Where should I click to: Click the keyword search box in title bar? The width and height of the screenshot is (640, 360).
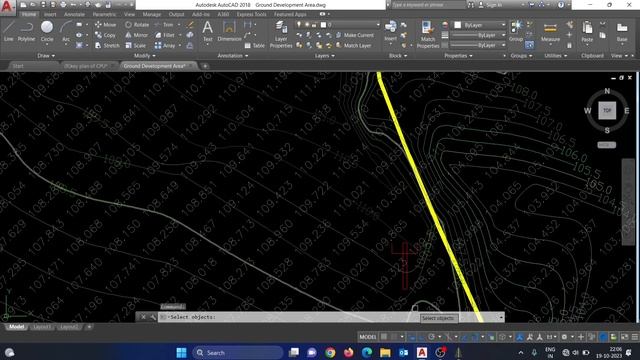point(428,5)
